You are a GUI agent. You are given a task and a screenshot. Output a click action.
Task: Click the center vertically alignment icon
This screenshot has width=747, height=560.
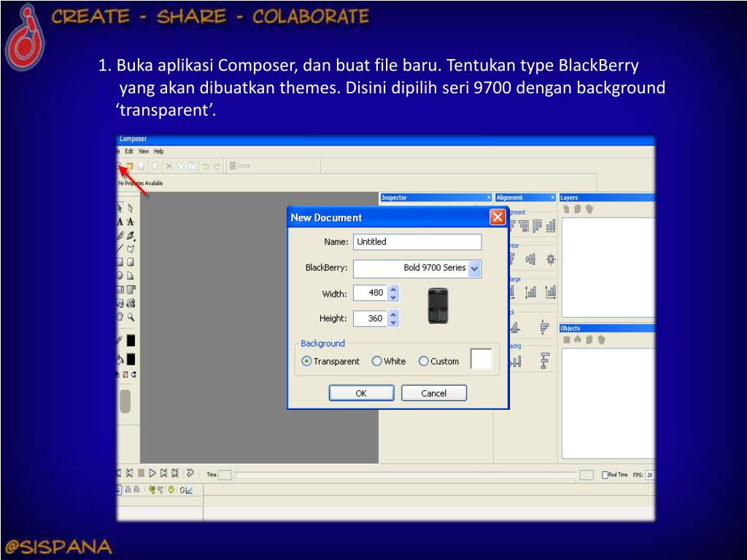(x=530, y=260)
